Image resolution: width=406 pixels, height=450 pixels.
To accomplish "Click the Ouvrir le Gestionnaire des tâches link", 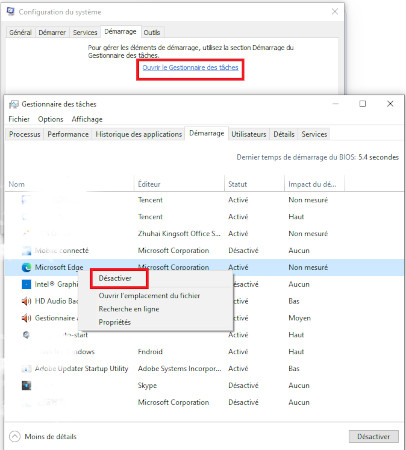I will (x=190, y=68).
